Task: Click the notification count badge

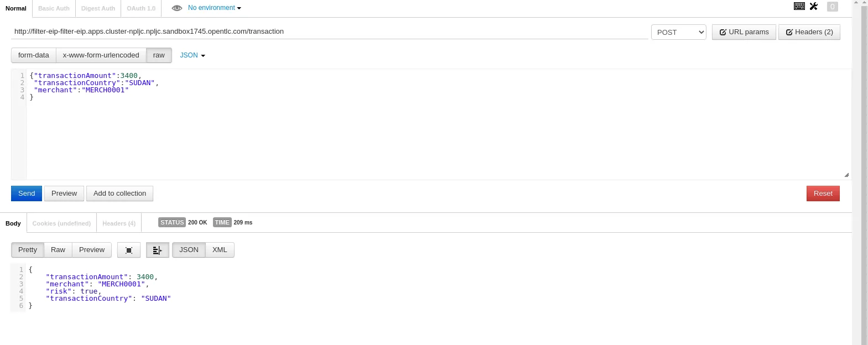Action: (x=833, y=7)
